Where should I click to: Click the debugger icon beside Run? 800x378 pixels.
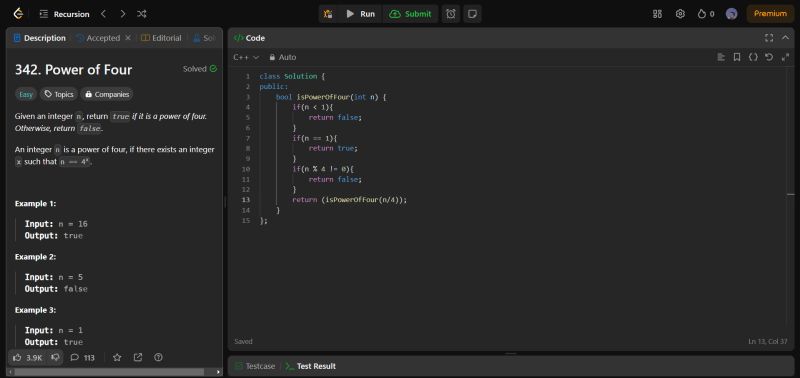coord(329,14)
